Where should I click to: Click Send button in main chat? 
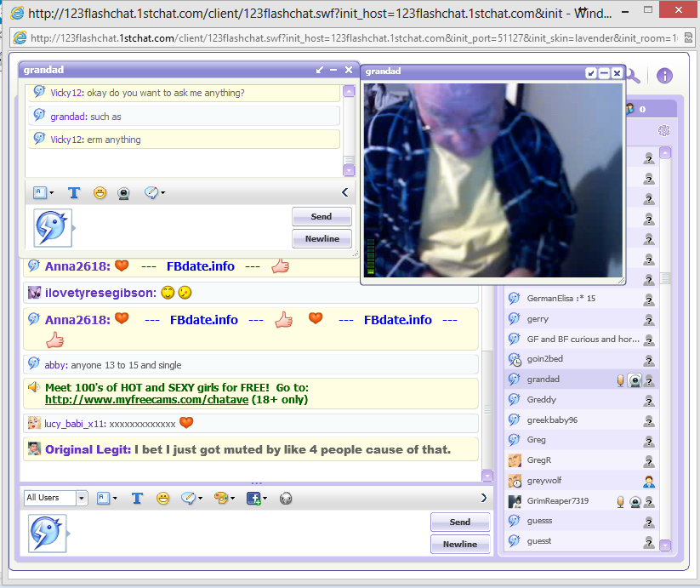(x=459, y=522)
